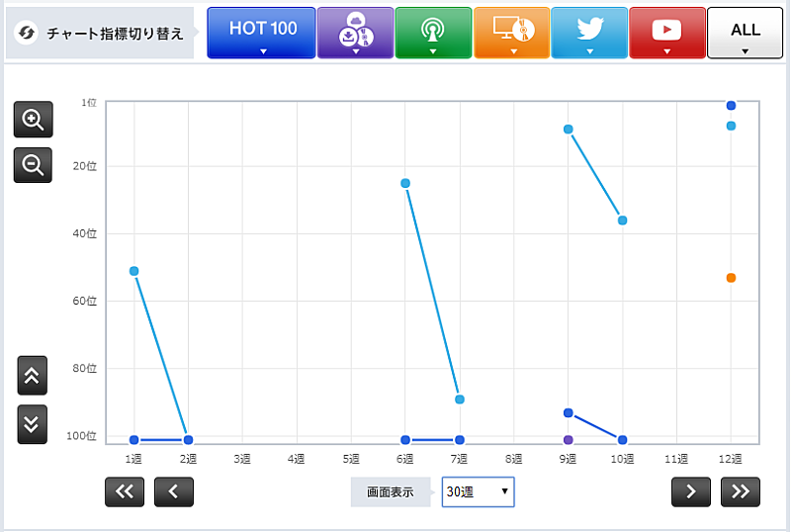
Task: Zoom in with the magnifier plus icon
Action: (33, 120)
